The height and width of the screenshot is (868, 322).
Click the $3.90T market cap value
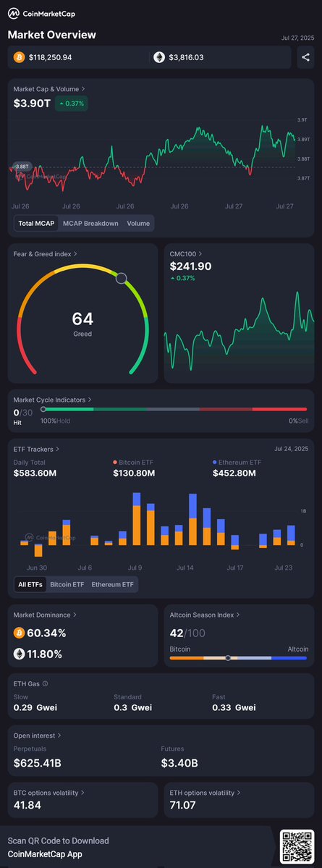pos(31,103)
